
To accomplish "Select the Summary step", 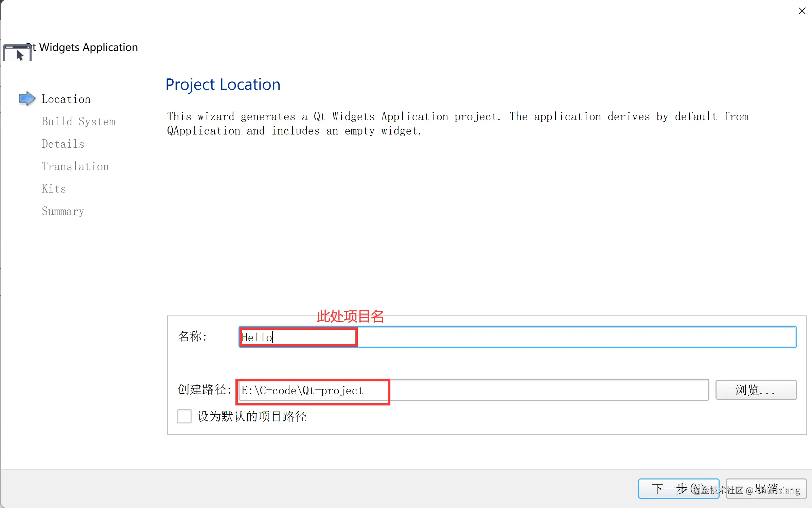I will (63, 211).
